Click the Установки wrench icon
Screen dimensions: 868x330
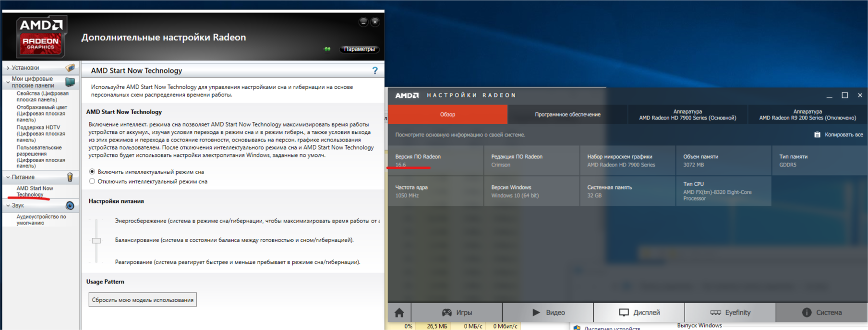pyautogui.click(x=70, y=68)
